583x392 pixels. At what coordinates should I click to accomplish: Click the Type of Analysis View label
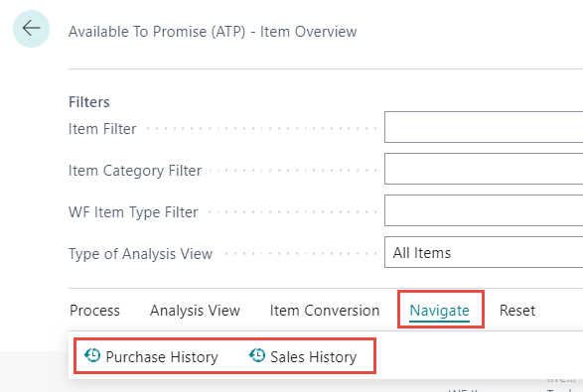tap(141, 254)
